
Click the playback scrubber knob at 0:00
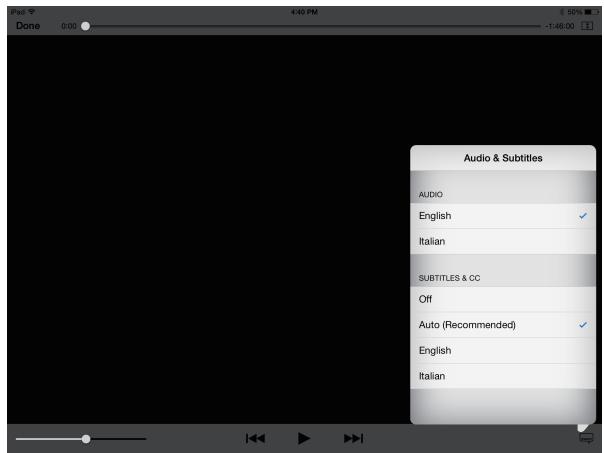coord(86,26)
